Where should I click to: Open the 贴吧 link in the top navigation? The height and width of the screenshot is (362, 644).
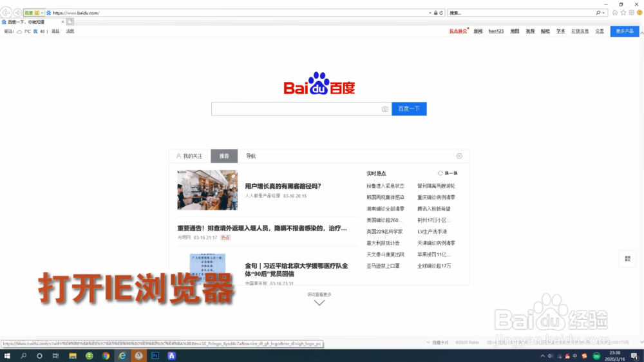[x=545, y=31]
